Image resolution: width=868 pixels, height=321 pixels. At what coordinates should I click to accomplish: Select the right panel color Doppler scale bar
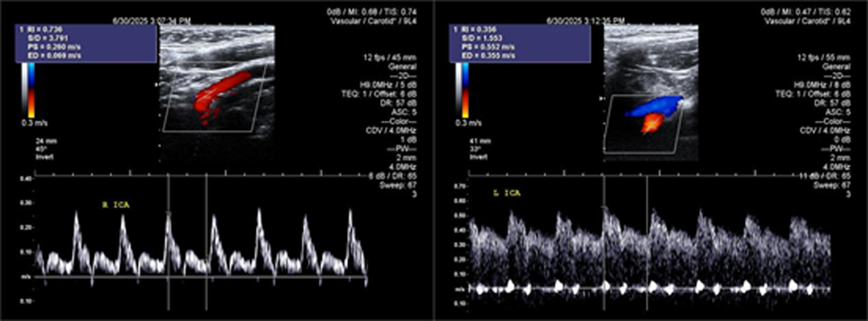pyautogui.click(x=465, y=92)
